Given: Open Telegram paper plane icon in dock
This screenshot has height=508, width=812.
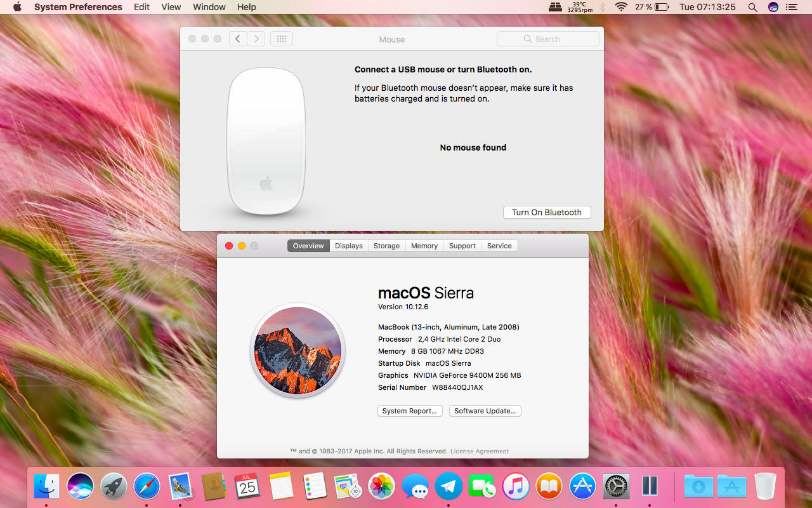Looking at the screenshot, I should 449,487.
